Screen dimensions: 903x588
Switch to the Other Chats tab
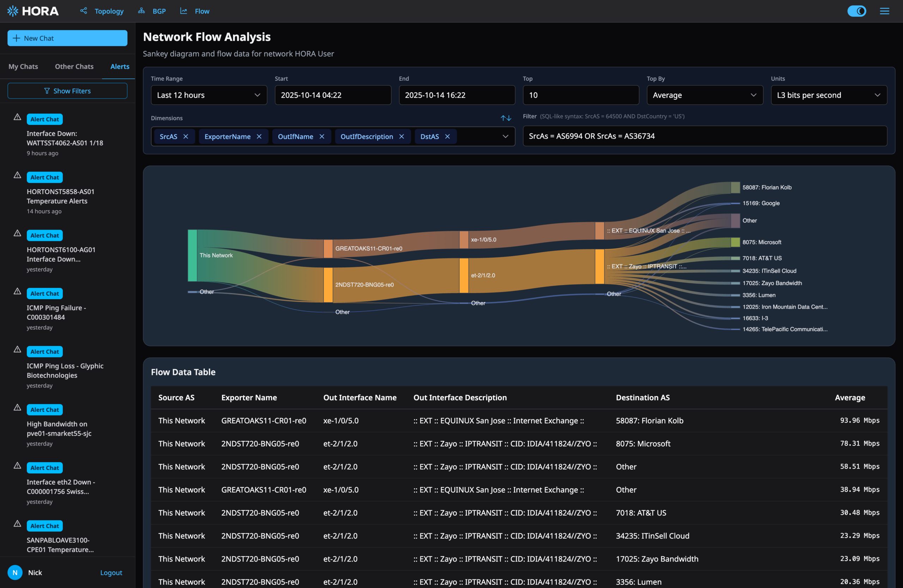(x=74, y=66)
